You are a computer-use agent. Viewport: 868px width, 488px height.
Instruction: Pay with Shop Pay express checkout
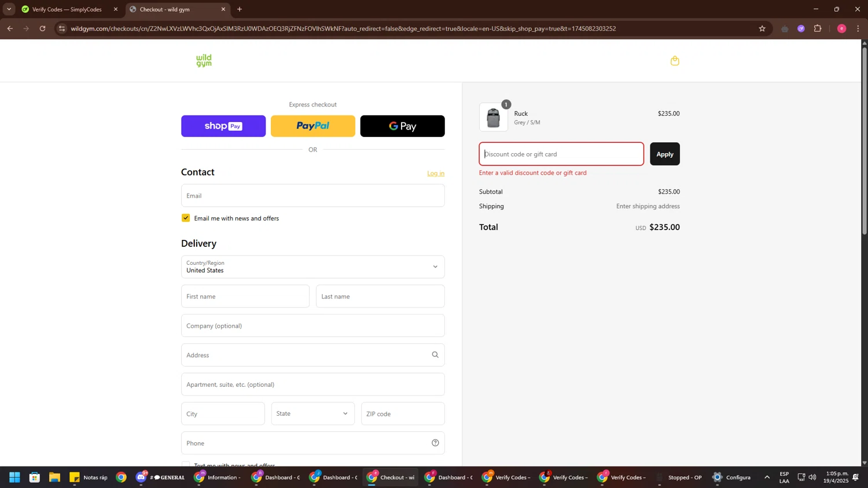click(x=223, y=126)
